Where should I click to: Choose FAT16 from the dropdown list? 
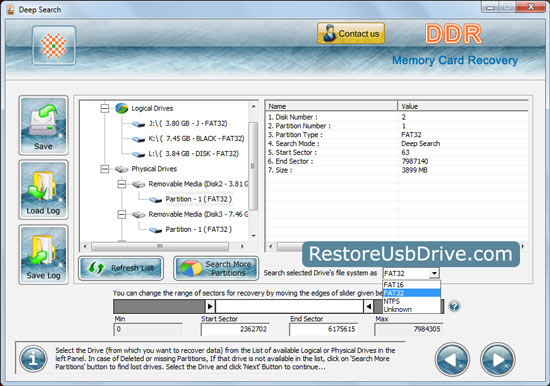tap(411, 285)
